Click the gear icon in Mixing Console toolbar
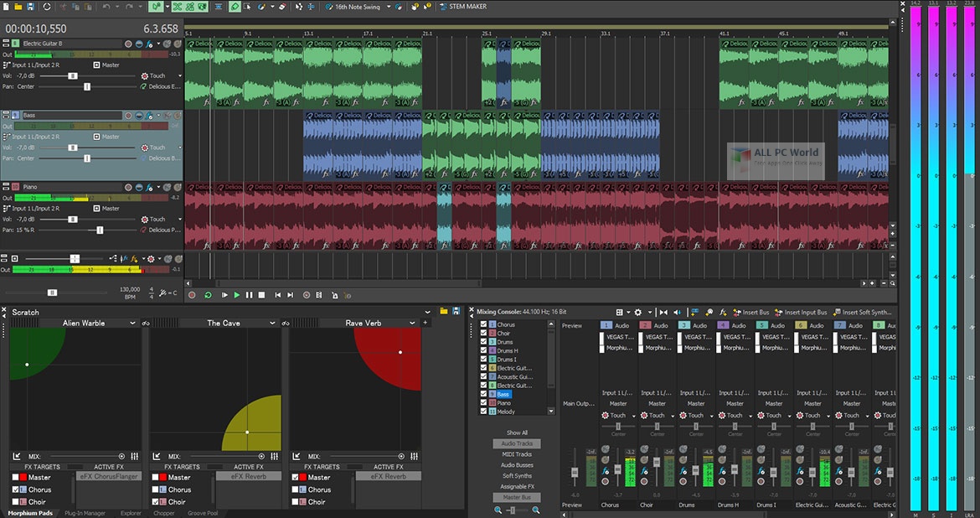 click(638, 312)
